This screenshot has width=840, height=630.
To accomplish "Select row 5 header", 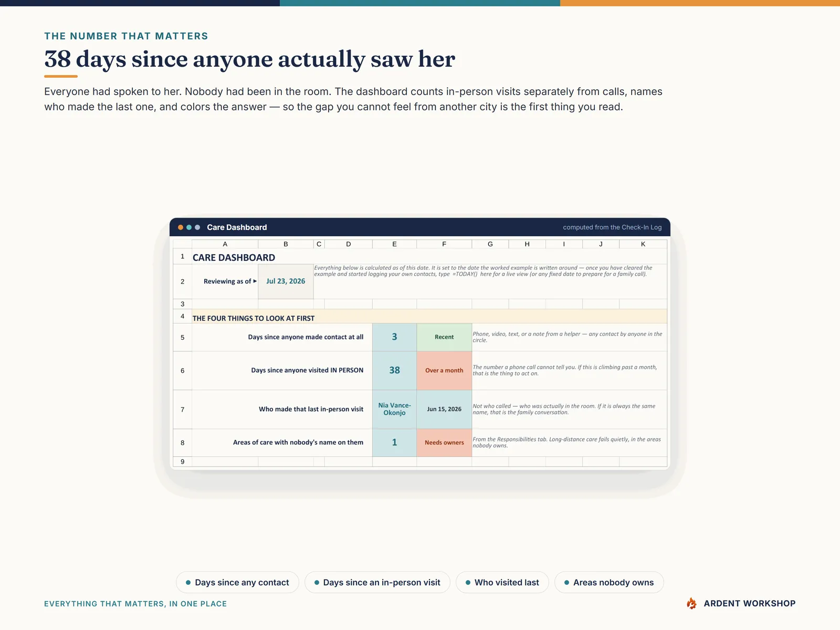I will 182,337.
